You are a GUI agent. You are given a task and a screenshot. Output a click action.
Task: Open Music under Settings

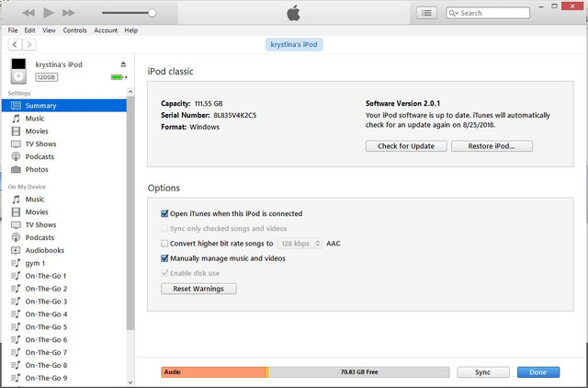(x=64, y=119)
